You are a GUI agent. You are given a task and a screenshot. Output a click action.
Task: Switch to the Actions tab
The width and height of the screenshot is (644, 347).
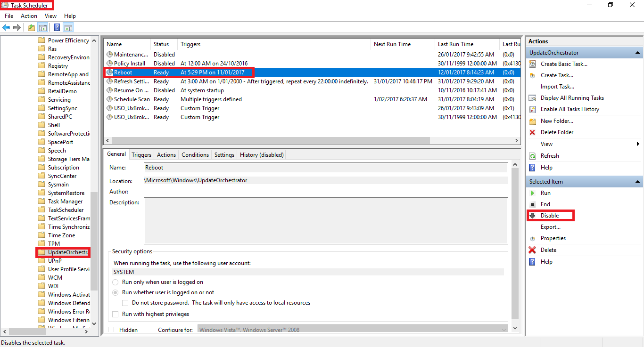point(166,155)
